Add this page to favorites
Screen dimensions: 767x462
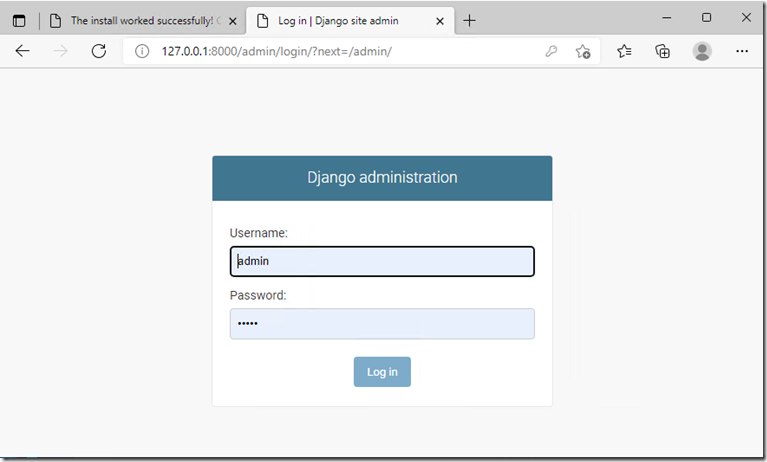583,51
